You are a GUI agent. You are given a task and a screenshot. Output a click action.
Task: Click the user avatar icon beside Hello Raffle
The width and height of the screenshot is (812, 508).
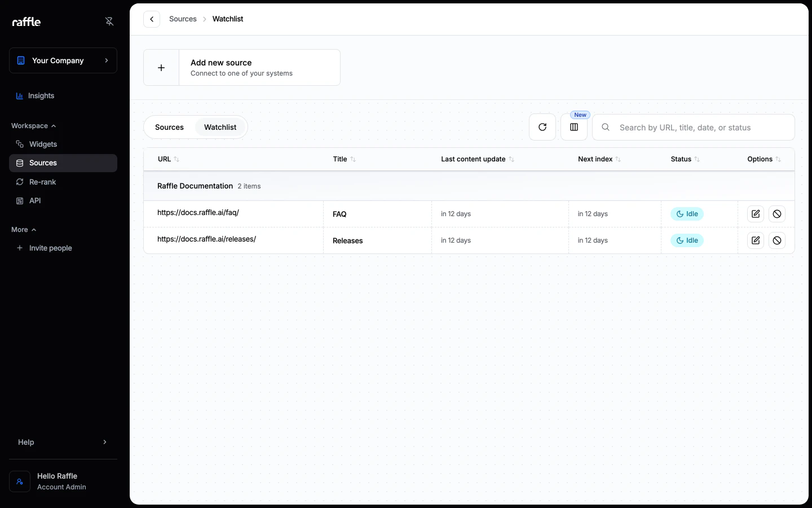[20, 481]
